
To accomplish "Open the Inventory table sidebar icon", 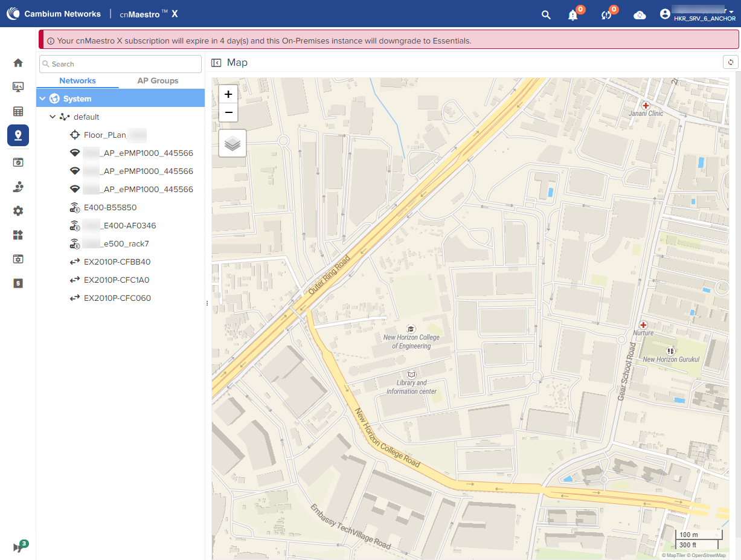I will coord(18,111).
